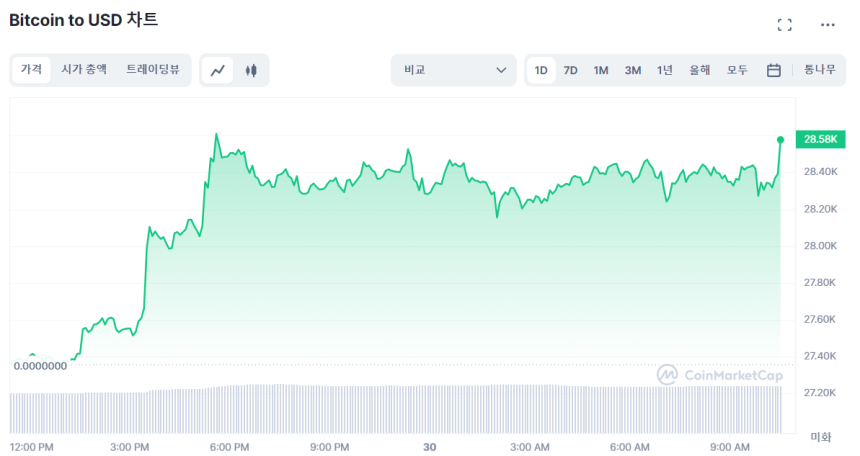Select the 7D time range
The image size is (860, 456).
coord(571,70)
